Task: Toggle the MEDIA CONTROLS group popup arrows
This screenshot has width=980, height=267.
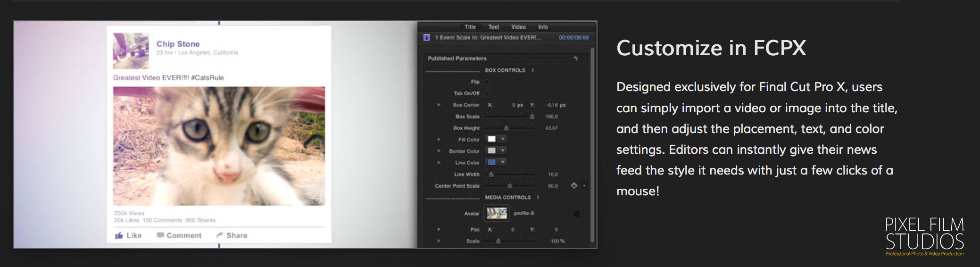Action: coord(538,198)
